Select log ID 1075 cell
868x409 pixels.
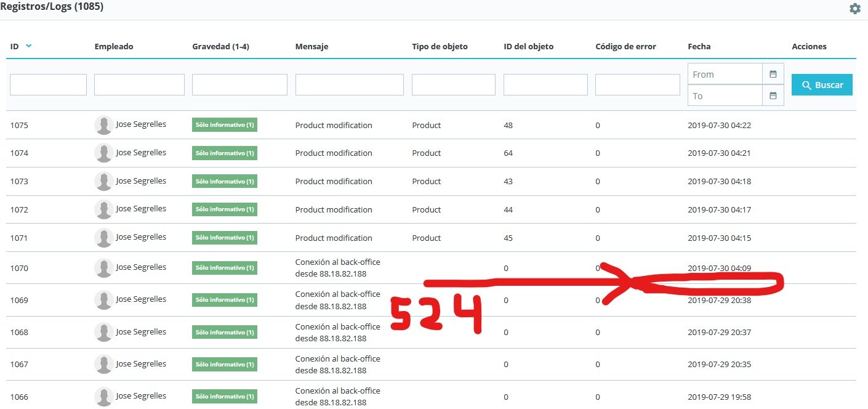19,125
